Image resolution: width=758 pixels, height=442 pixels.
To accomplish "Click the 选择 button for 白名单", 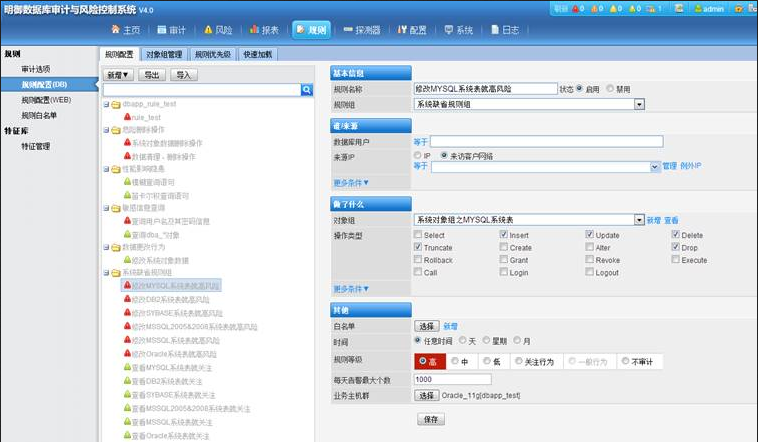I will 426,326.
